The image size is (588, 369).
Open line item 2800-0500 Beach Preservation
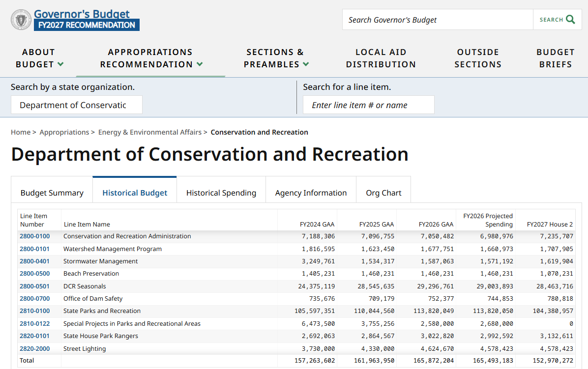[34, 273]
